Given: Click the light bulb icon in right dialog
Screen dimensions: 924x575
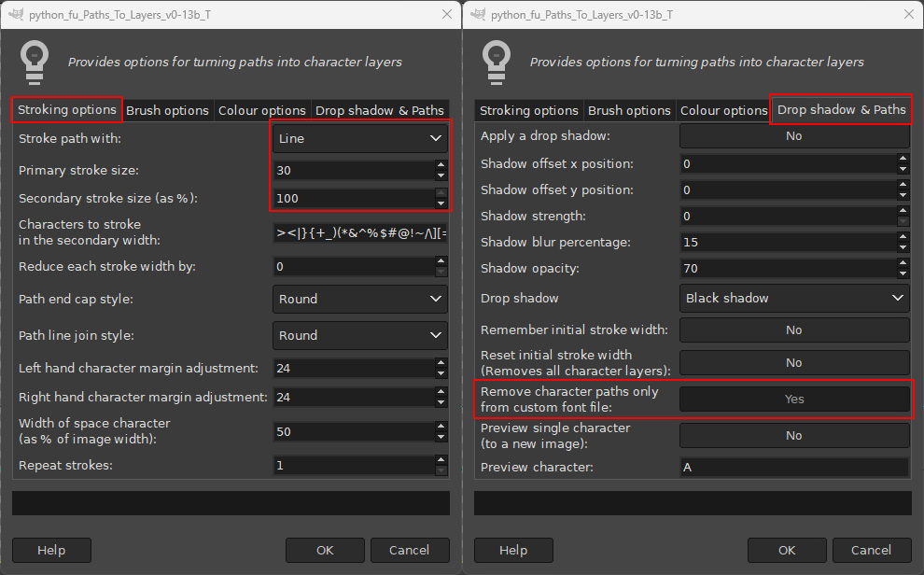Looking at the screenshot, I should point(497,63).
